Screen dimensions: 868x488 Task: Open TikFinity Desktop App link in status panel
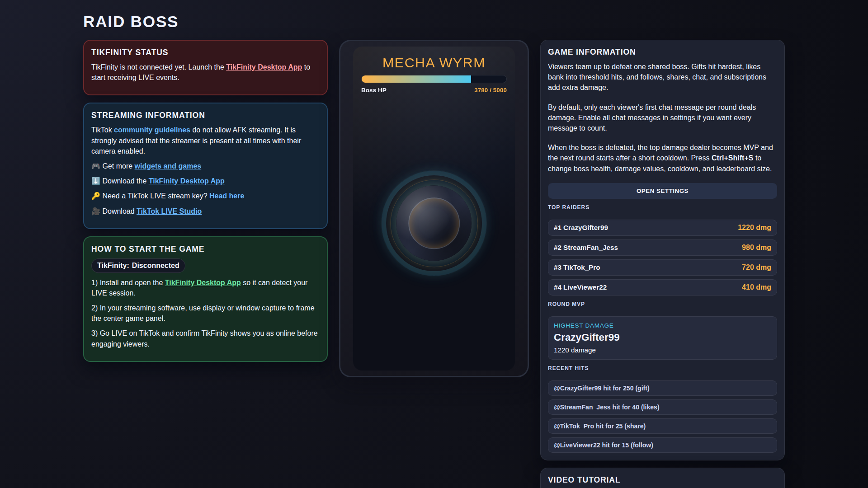(x=264, y=67)
